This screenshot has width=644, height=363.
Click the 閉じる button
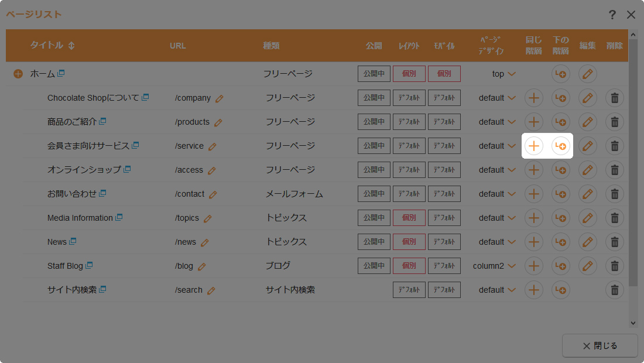point(600,346)
